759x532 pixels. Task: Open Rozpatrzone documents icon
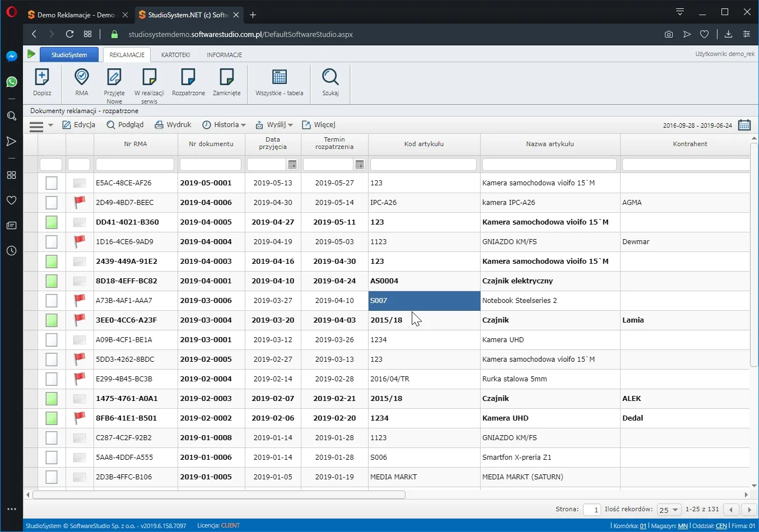point(188,77)
